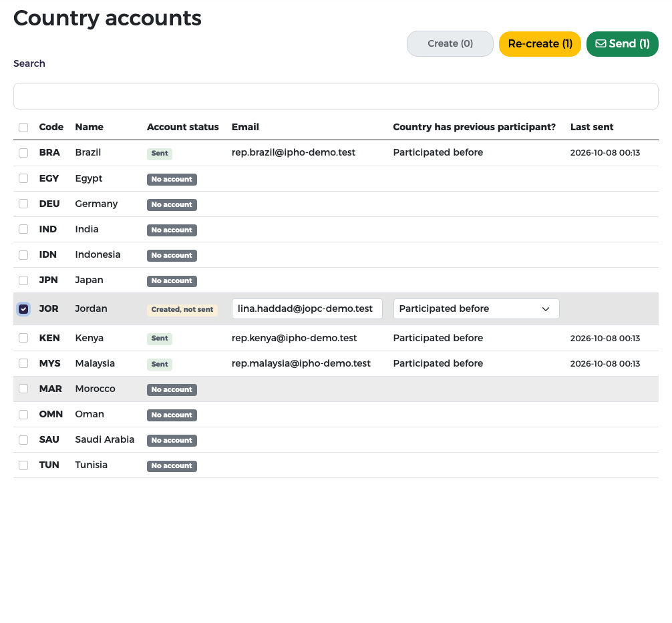Click Egypt's 'No account' badge
This screenshot has width=672, height=623.
tap(172, 179)
